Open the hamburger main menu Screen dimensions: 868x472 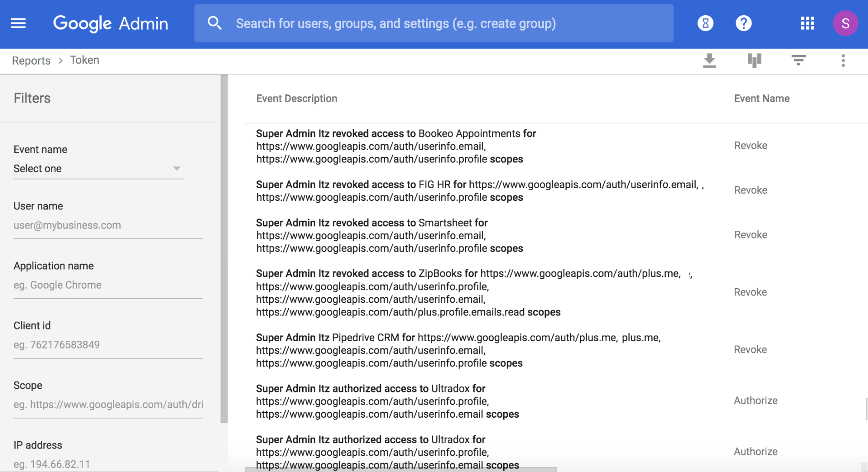click(x=18, y=23)
